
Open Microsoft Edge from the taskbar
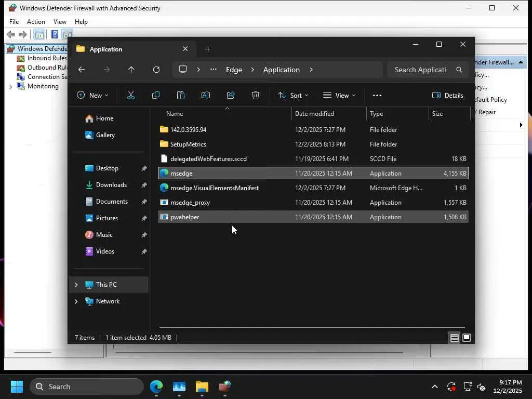click(156, 387)
